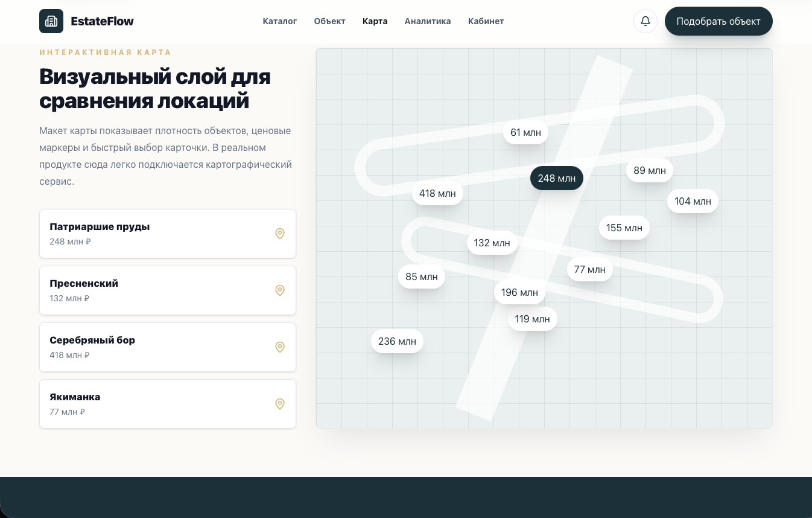Click the EstateFlow building logo icon
Image resolution: width=812 pixels, height=518 pixels.
pos(51,21)
